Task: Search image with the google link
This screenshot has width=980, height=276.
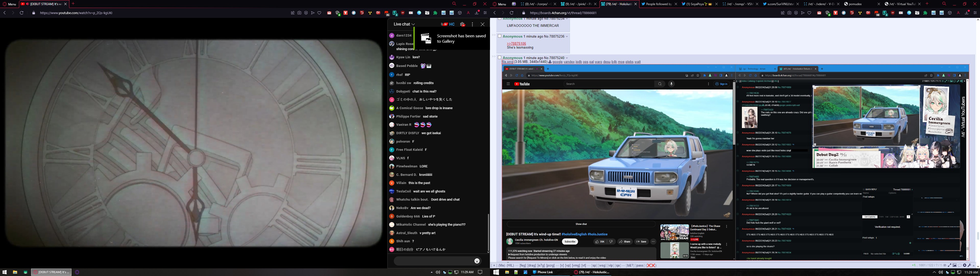Action: (557, 62)
